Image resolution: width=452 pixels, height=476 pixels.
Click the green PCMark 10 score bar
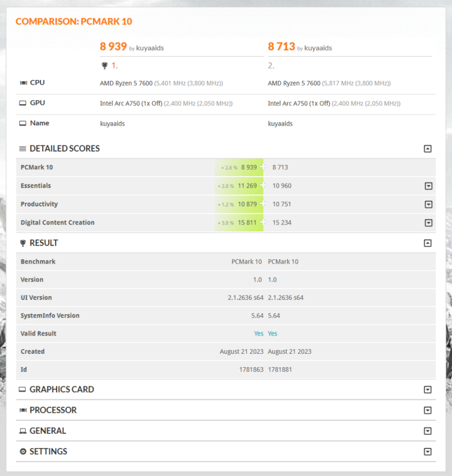pos(240,167)
